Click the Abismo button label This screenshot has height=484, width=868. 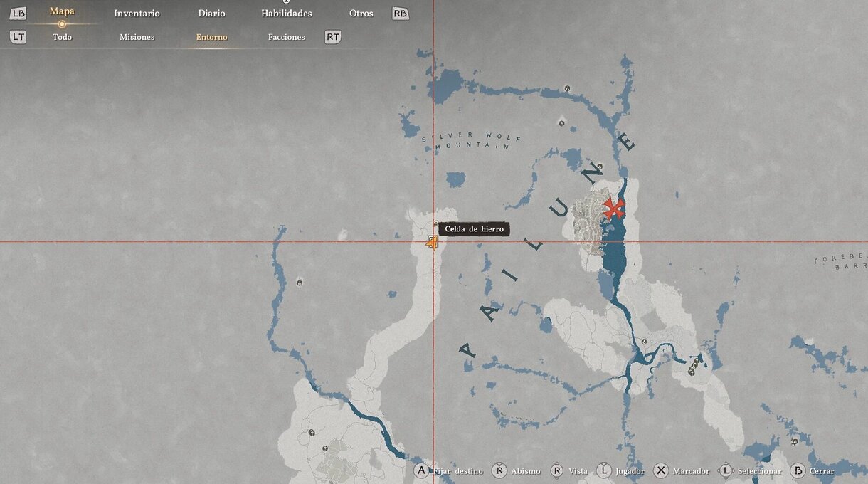pyautogui.click(x=526, y=471)
